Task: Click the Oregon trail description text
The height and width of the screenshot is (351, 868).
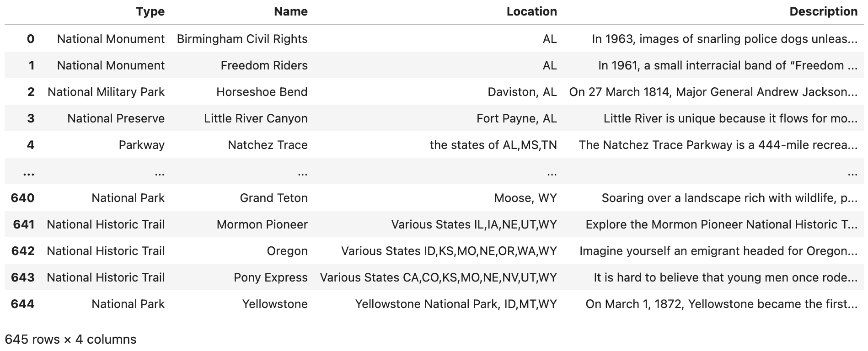Action: click(718, 251)
